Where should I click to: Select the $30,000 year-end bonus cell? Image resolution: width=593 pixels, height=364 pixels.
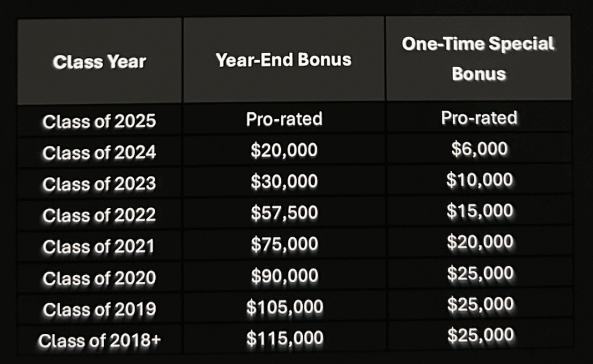click(x=284, y=182)
